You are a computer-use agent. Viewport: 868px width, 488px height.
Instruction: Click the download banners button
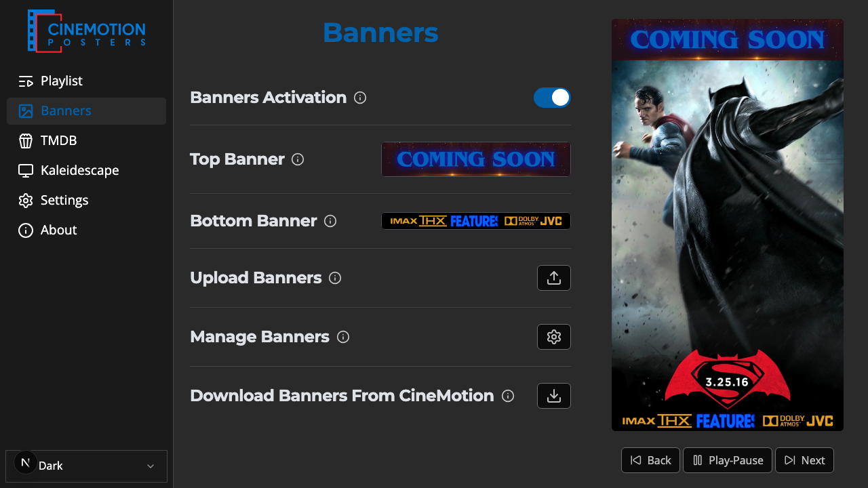pyautogui.click(x=554, y=396)
